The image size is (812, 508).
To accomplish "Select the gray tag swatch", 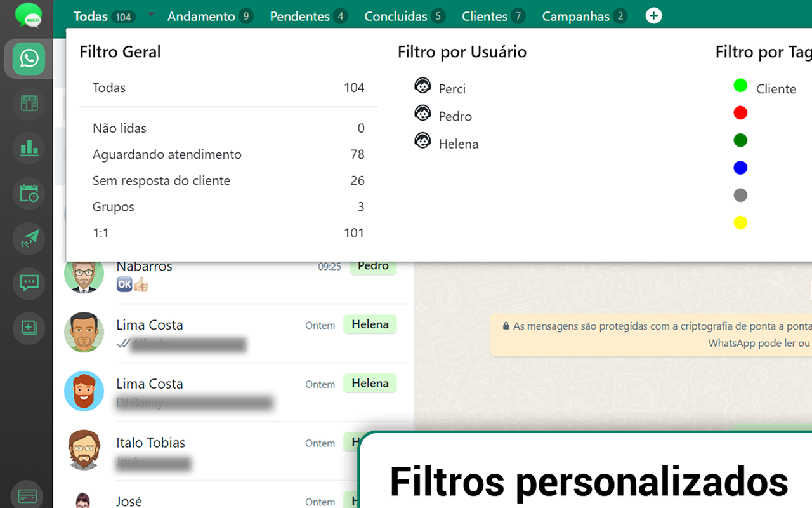I will (x=740, y=196).
